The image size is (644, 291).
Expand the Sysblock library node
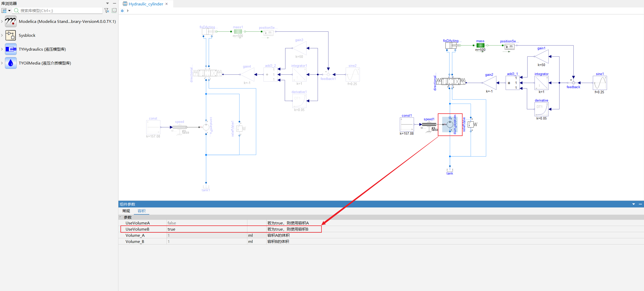tap(2, 35)
